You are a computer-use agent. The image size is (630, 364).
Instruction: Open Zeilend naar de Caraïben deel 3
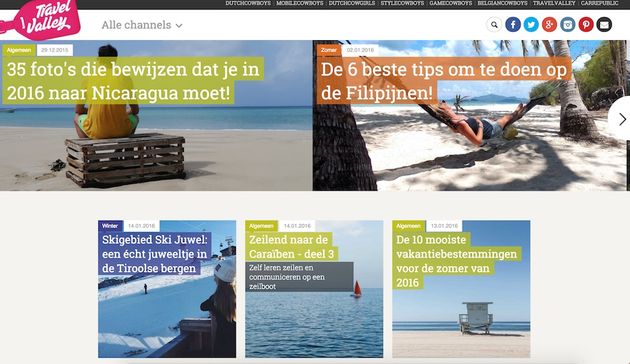(291, 247)
